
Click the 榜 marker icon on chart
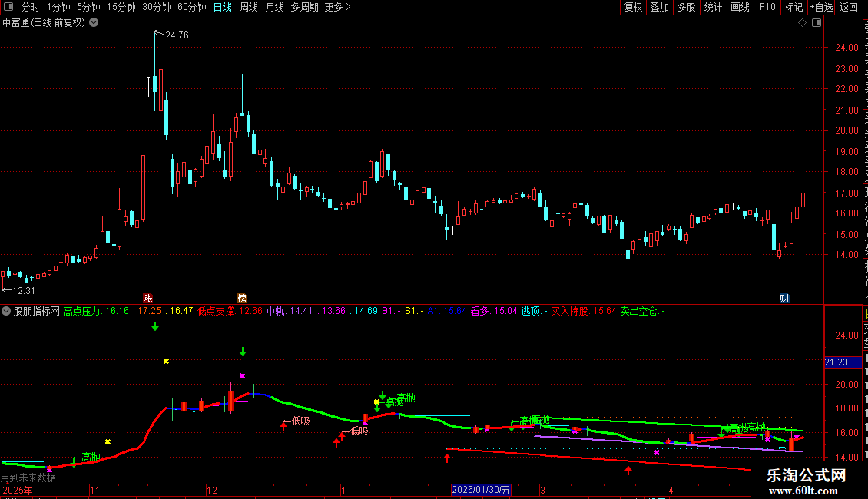241,298
